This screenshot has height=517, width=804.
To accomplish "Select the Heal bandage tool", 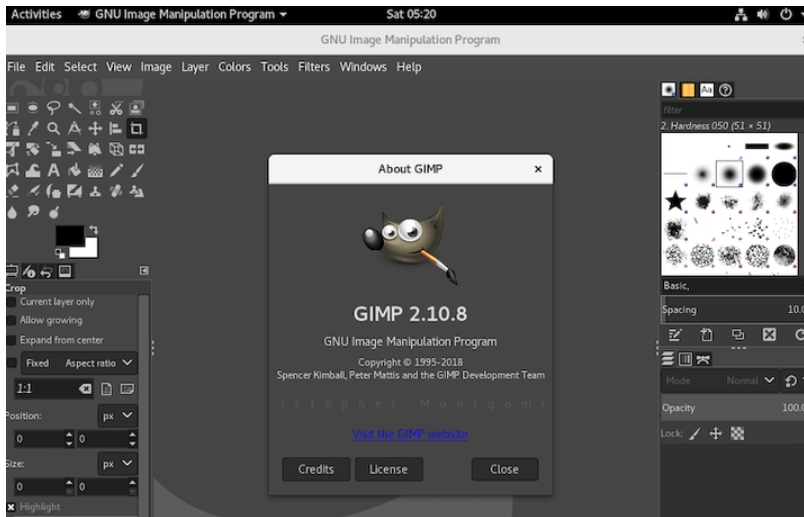I will click(x=116, y=191).
